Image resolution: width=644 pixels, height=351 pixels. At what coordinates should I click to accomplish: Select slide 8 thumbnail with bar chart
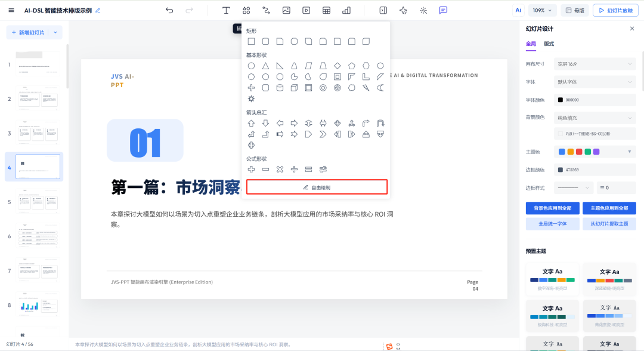pyautogui.click(x=38, y=304)
